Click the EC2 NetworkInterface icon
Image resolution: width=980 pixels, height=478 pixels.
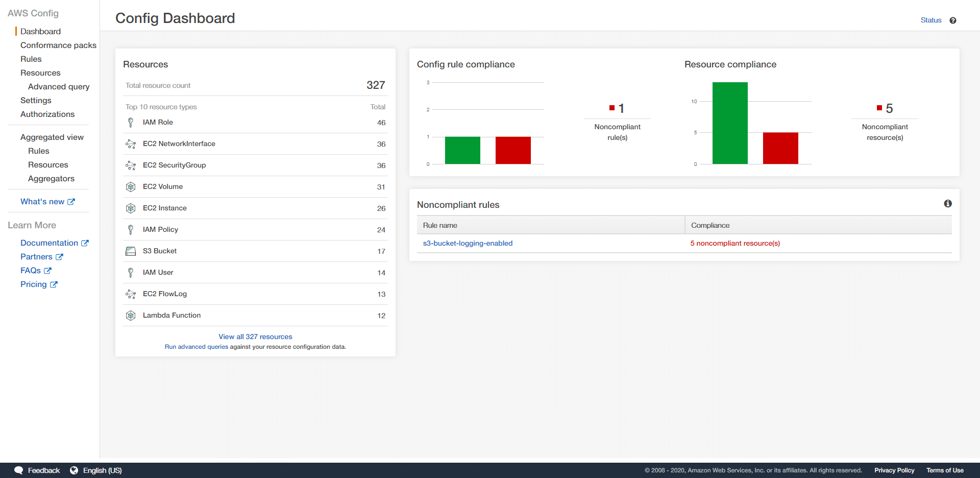[x=131, y=144]
